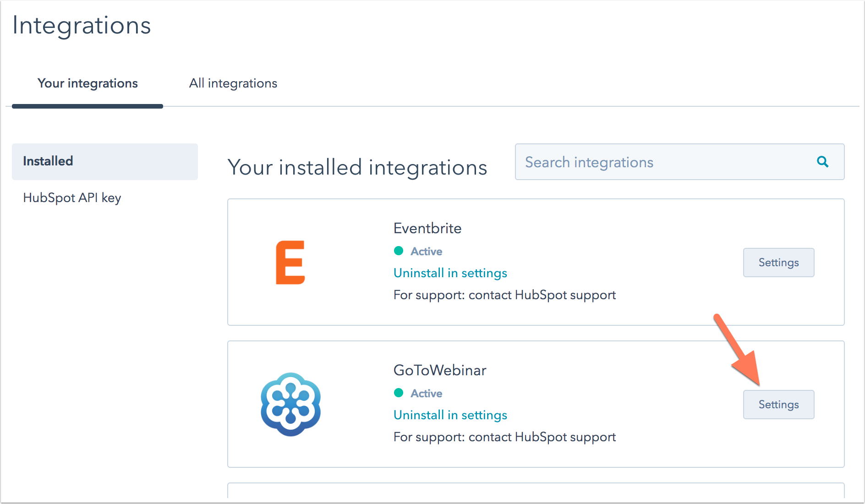Click the search magnifier icon

pyautogui.click(x=823, y=162)
